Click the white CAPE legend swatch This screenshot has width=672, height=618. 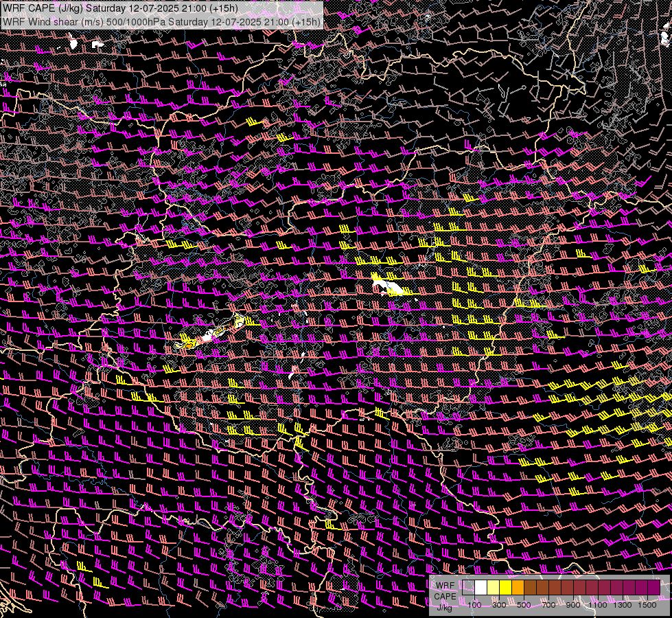point(481,588)
